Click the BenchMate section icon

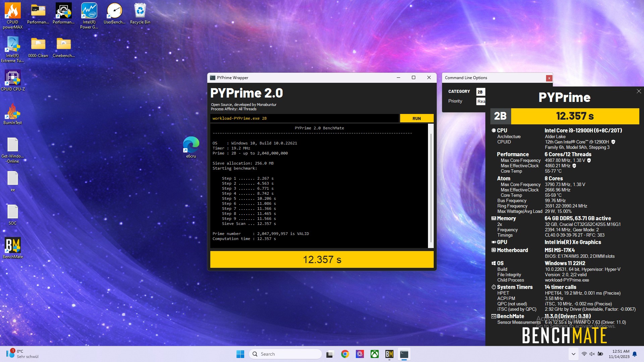click(x=494, y=316)
